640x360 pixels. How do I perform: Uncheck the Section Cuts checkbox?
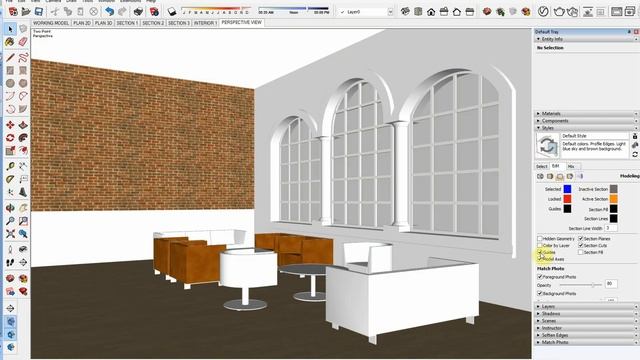click(580, 245)
